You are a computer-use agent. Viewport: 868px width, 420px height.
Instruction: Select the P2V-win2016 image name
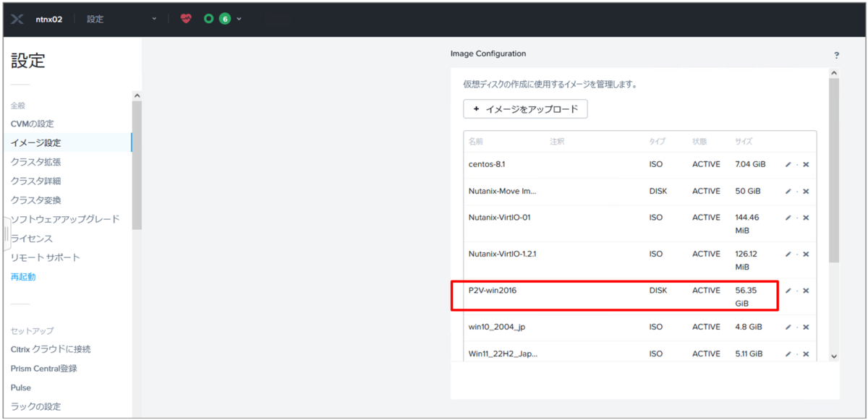493,291
